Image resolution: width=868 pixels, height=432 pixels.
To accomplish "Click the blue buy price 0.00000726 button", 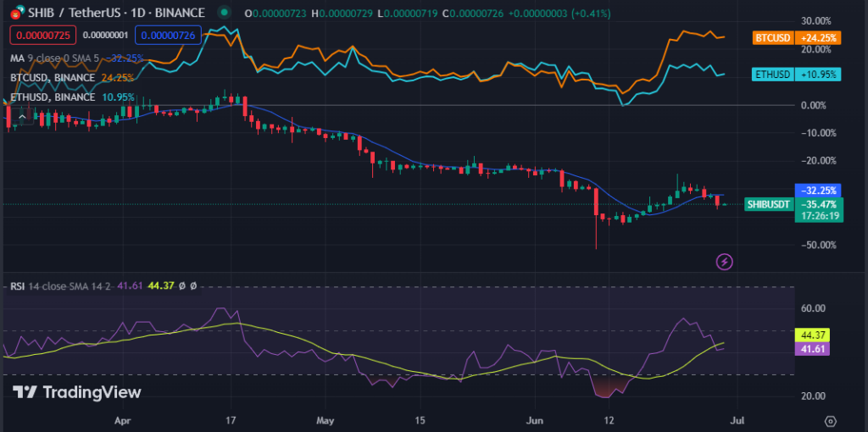I will [169, 36].
